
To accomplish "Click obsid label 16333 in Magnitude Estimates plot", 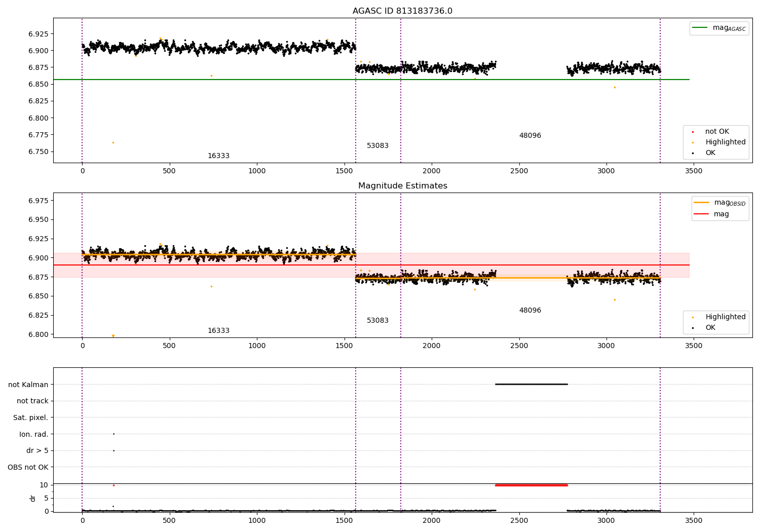I will click(218, 331).
